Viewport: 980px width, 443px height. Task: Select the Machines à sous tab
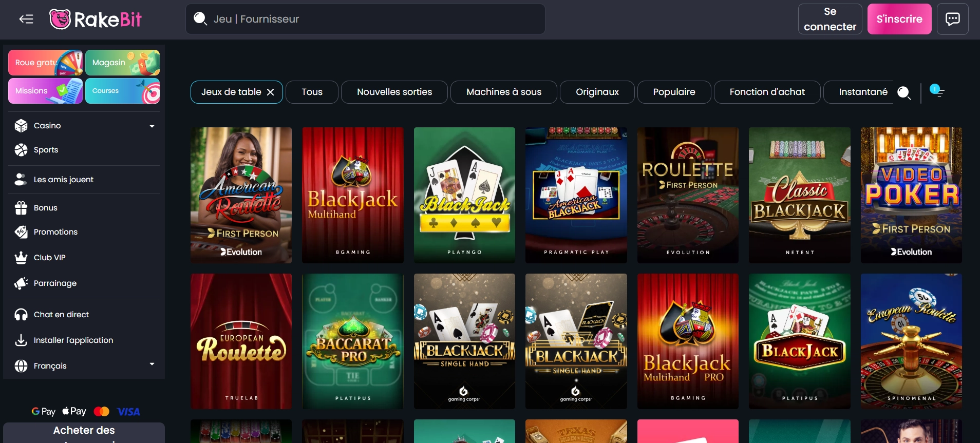pos(504,92)
